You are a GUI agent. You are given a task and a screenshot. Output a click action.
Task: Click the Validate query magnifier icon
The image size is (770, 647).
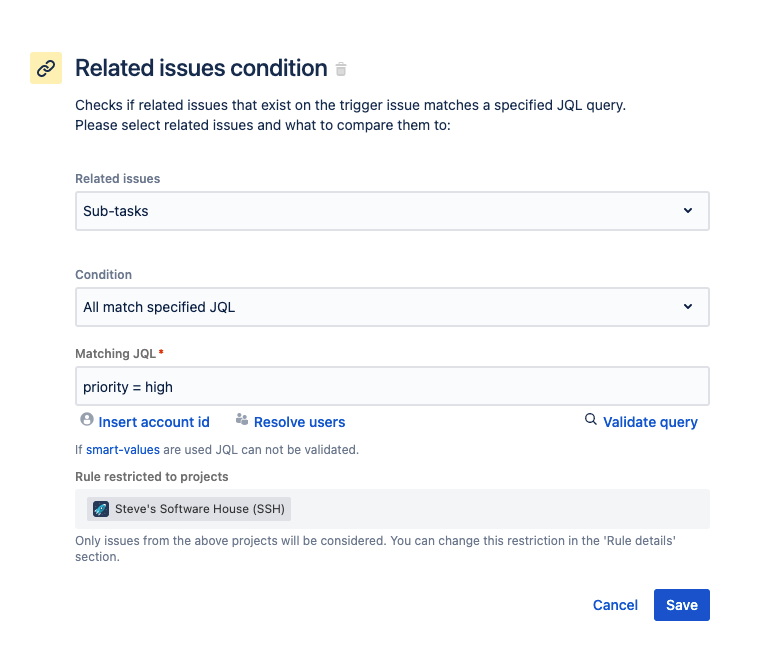click(591, 420)
